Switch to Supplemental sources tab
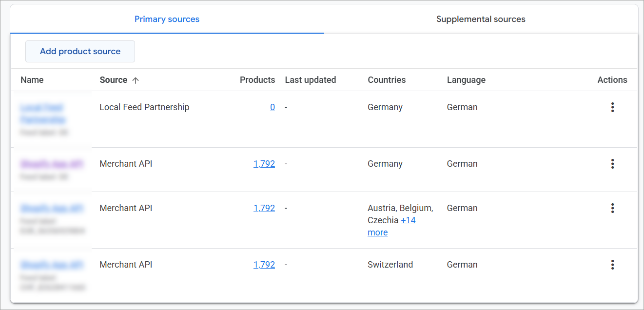This screenshot has height=310, width=644. [481, 19]
